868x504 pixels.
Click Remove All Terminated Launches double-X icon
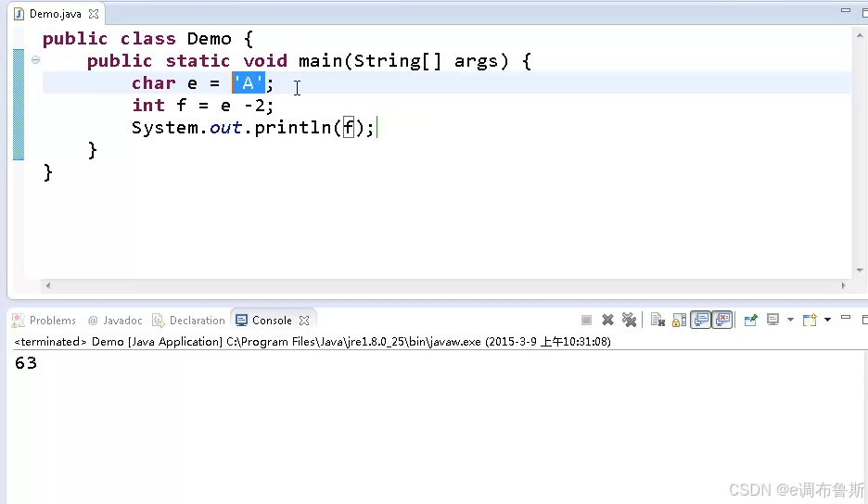pos(629,320)
